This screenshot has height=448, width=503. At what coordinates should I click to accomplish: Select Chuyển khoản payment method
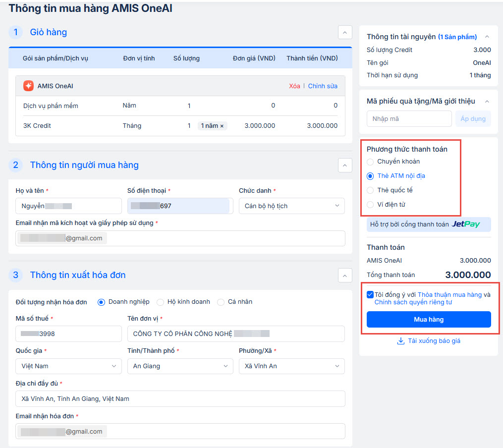coord(370,162)
